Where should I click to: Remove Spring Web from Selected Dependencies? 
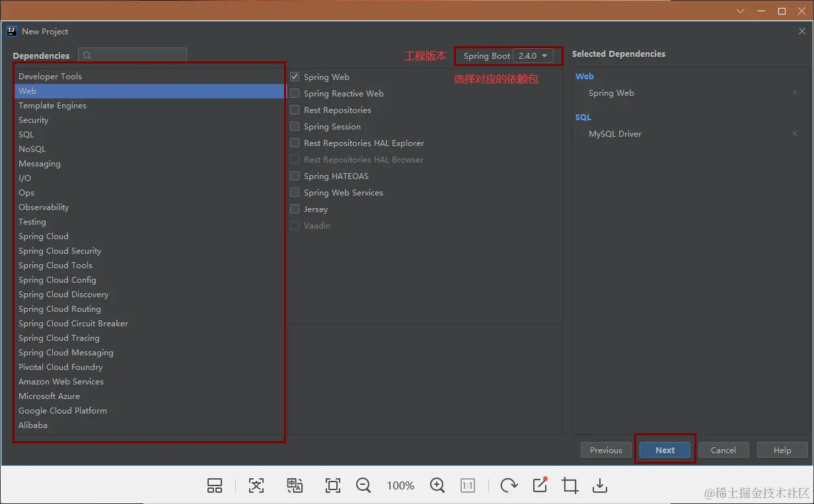click(795, 93)
